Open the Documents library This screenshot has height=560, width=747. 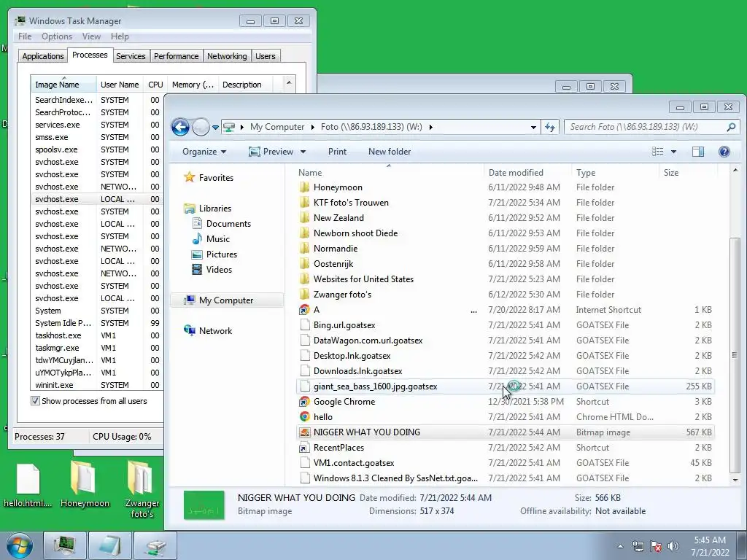click(x=228, y=223)
